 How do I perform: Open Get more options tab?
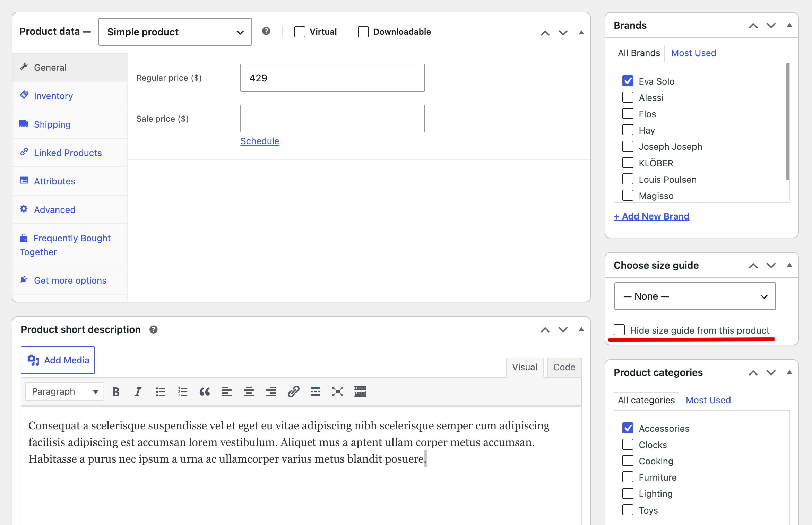pos(70,281)
